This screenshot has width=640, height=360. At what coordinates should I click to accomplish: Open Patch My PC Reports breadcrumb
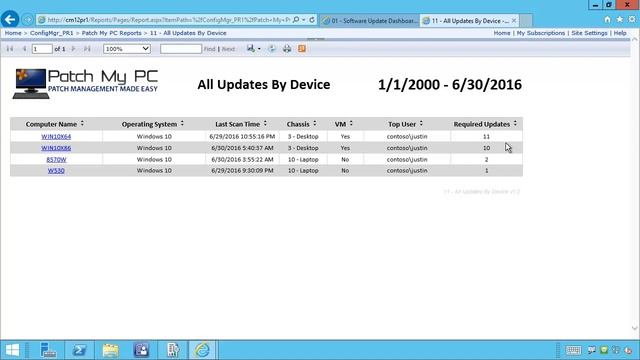pyautogui.click(x=111, y=33)
